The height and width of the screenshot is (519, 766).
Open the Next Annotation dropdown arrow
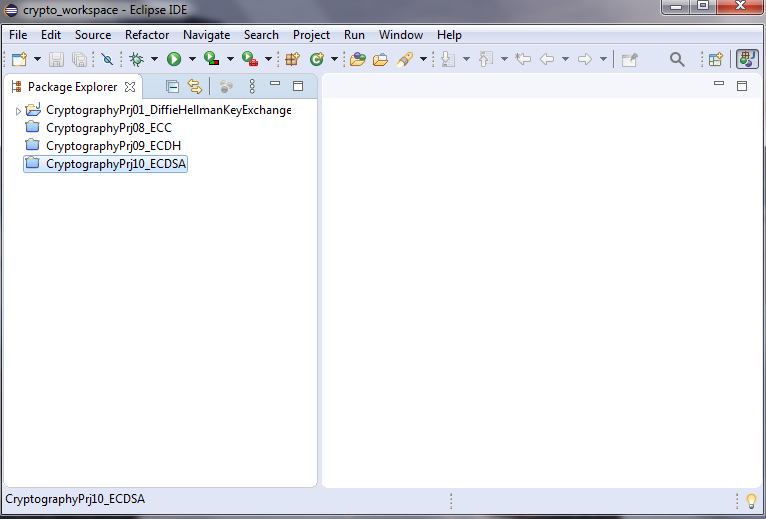(467, 59)
